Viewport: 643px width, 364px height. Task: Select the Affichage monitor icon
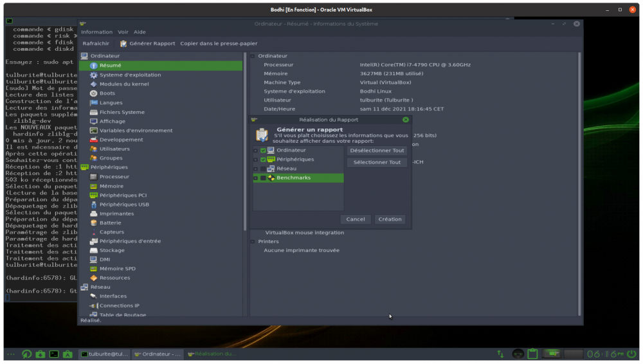(93, 122)
